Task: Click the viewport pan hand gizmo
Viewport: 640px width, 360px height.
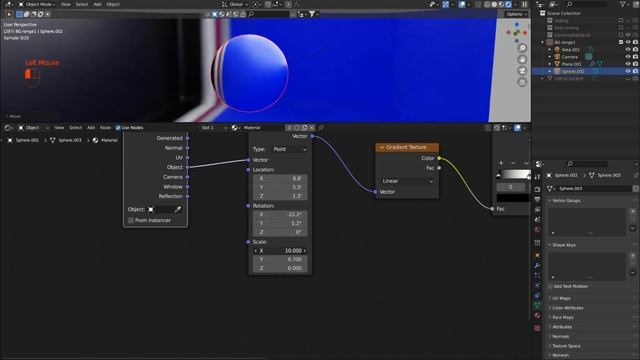Action: pyautogui.click(x=522, y=60)
